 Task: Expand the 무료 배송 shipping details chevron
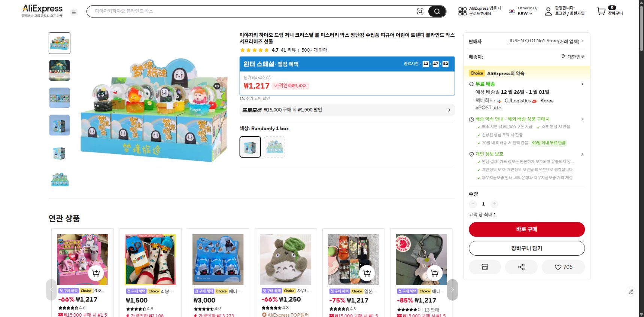(x=582, y=84)
